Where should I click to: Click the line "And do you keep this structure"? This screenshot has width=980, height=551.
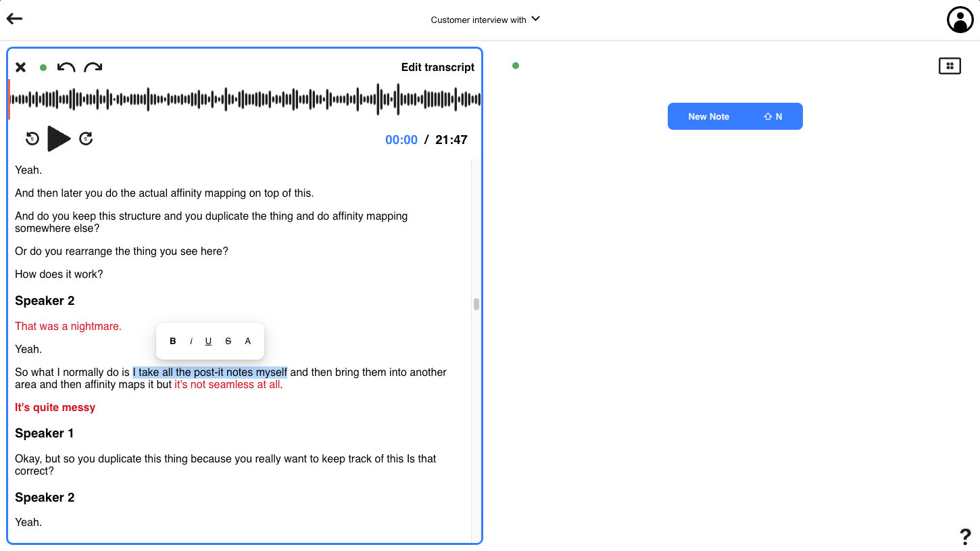[x=212, y=222]
